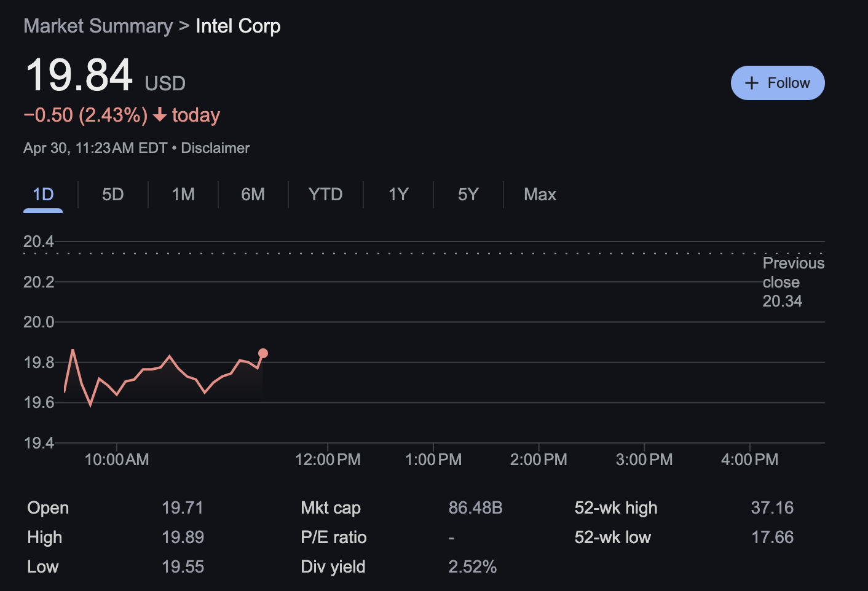
Task: Click the 20.4 y-axis label
Action: 39,241
